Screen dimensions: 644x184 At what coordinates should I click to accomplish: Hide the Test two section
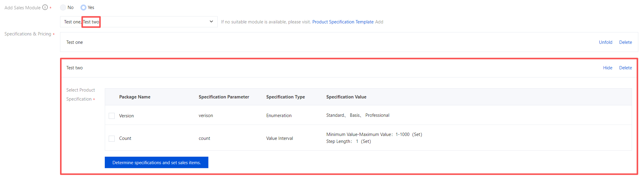(607, 68)
